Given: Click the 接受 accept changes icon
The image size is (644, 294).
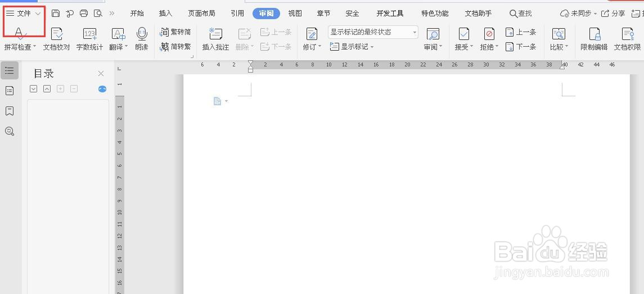Looking at the screenshot, I should [463, 34].
